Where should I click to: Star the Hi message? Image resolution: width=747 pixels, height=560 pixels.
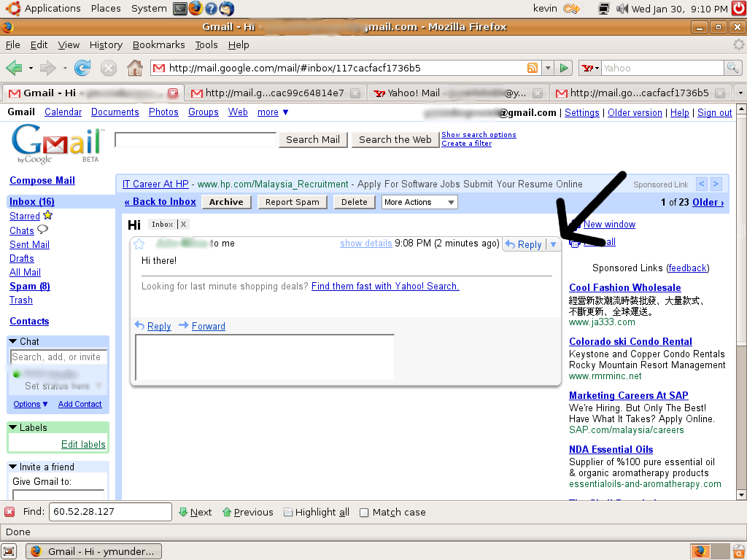(x=139, y=244)
